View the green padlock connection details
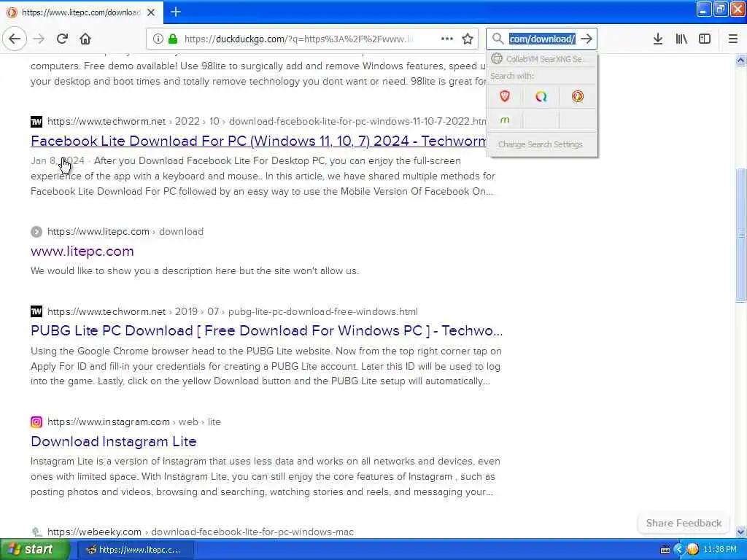 click(x=172, y=39)
